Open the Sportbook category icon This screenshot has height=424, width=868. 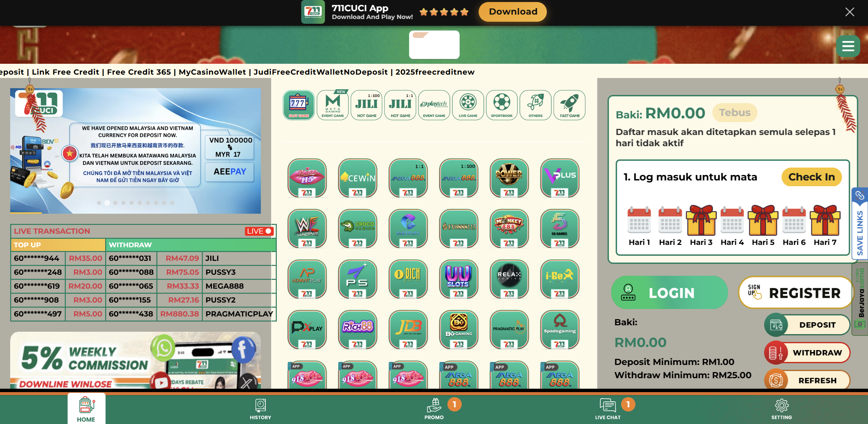pyautogui.click(x=502, y=105)
